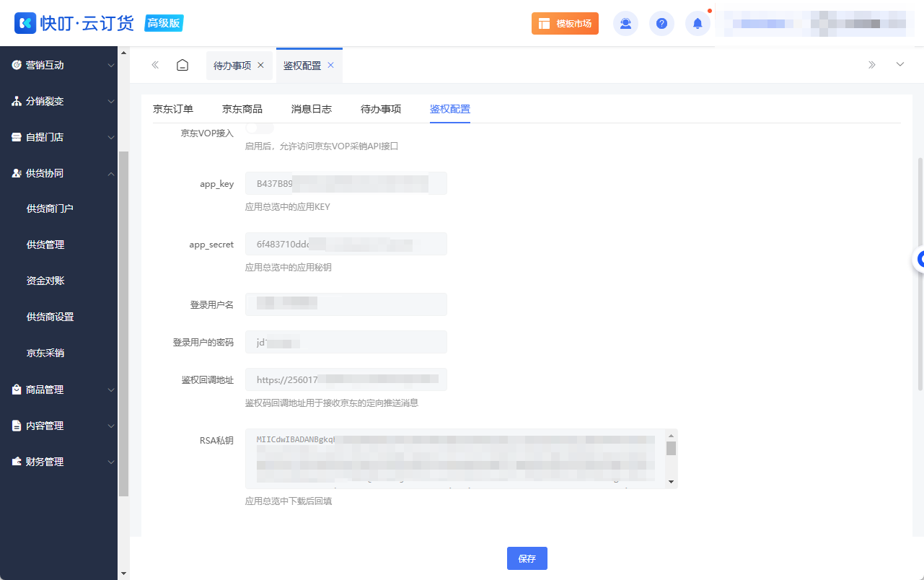Screen dimensions: 924x580
Task: Click the 登录用户名 input field
Action: coord(346,304)
